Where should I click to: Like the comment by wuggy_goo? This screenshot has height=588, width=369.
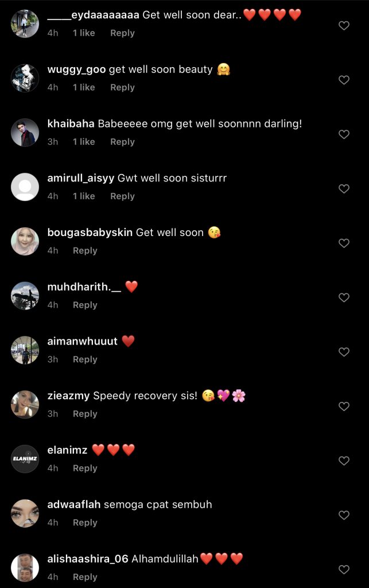[x=344, y=80]
